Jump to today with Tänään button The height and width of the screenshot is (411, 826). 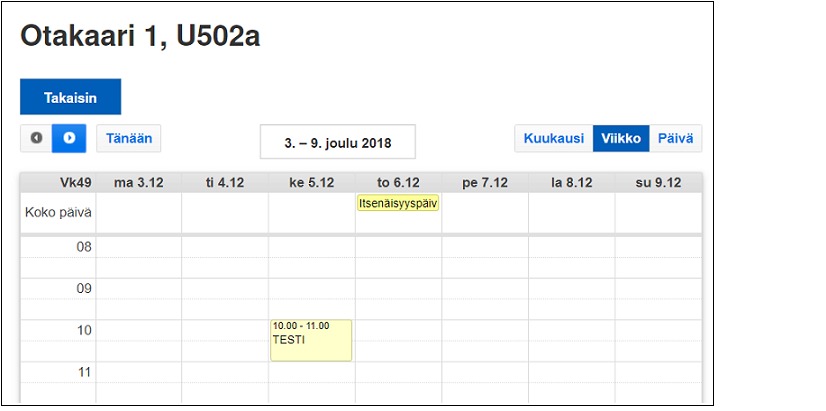[129, 138]
